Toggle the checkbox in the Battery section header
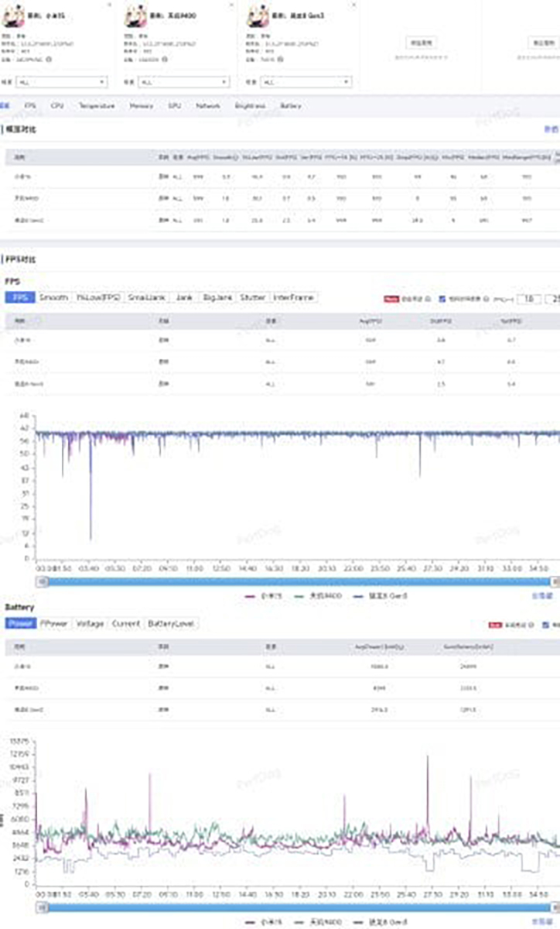Screen dimensions: 560x929 546,624
